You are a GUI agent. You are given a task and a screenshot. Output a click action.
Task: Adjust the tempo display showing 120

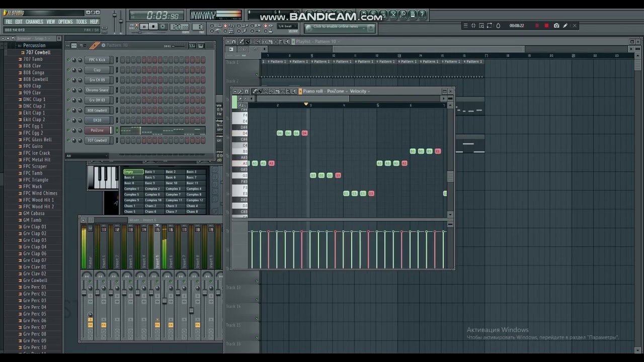[x=179, y=27]
